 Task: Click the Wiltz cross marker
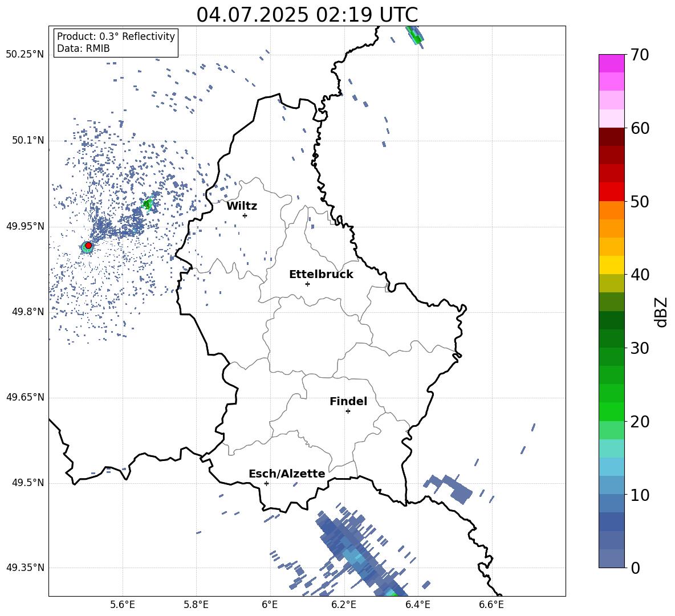coord(245,215)
